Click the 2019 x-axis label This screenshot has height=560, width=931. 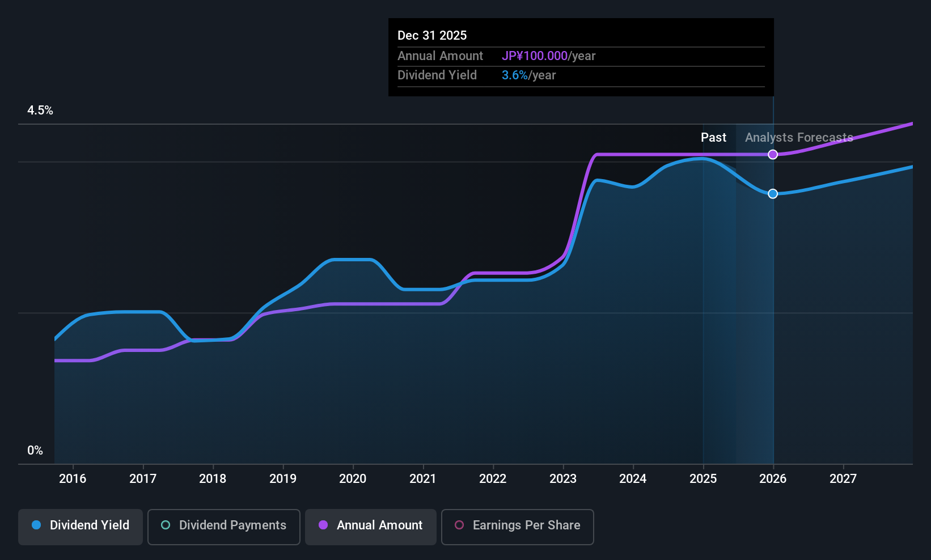(283, 479)
